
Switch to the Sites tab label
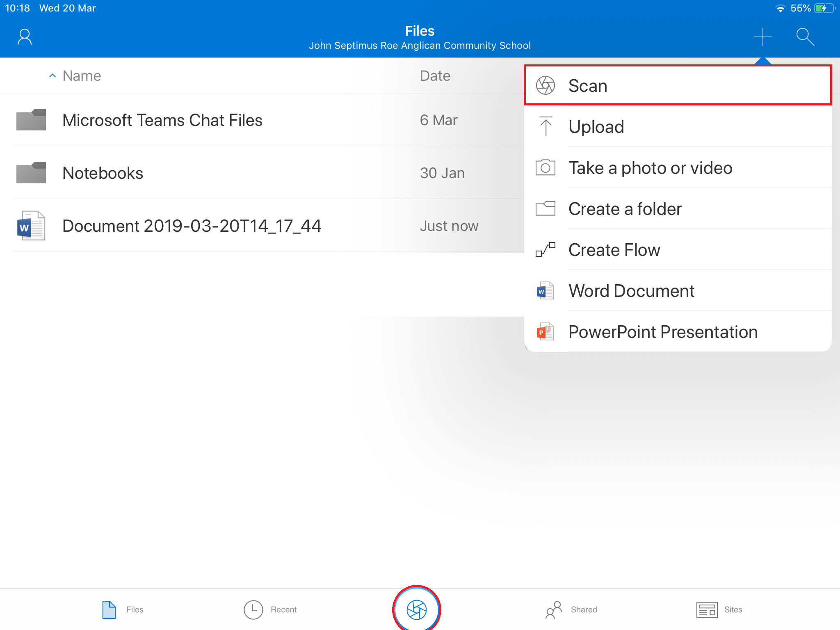pyautogui.click(x=733, y=609)
